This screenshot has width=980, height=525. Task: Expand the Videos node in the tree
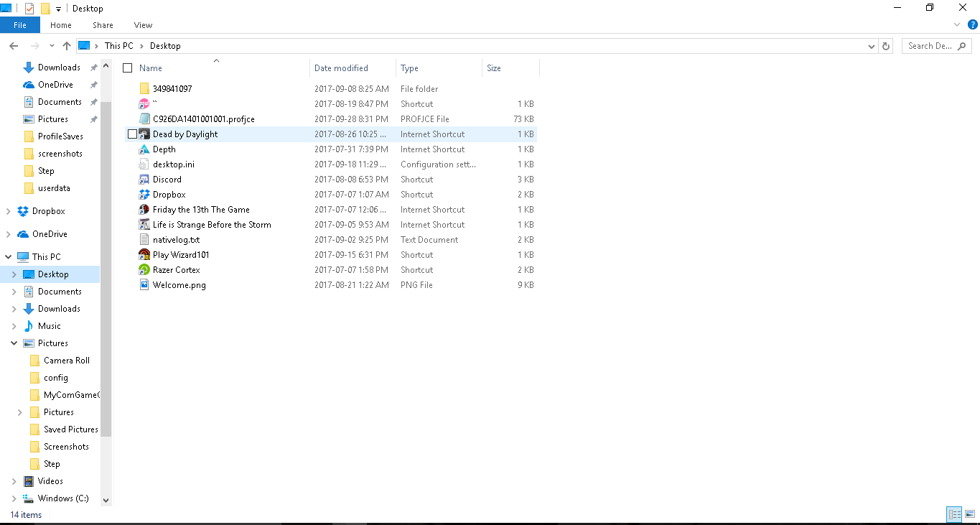click(14, 481)
